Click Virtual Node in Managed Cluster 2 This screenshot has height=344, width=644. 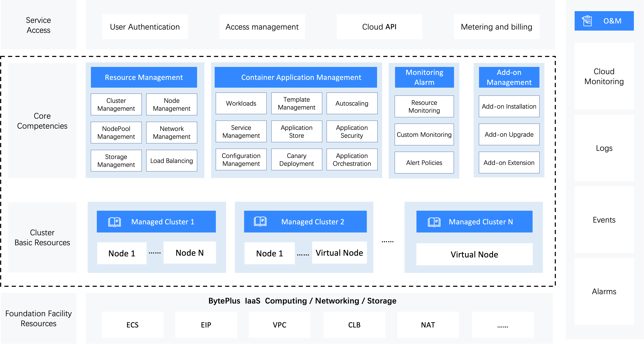[339, 252]
